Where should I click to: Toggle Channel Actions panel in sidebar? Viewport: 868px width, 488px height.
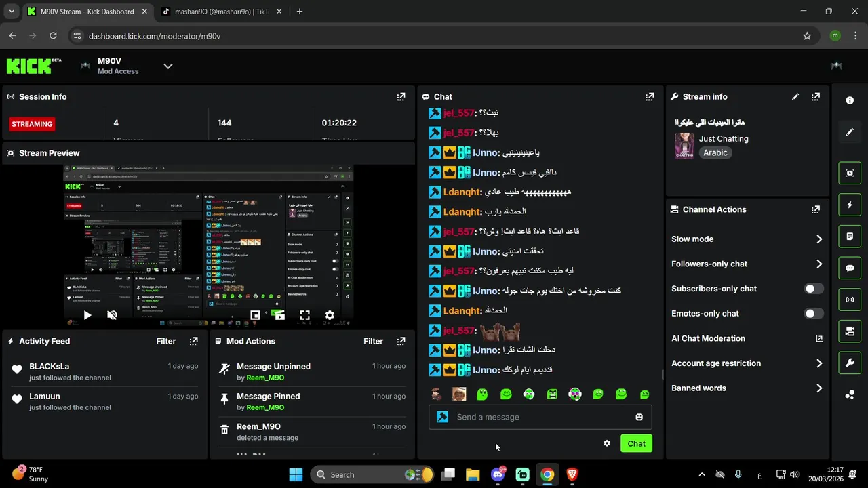pyautogui.click(x=850, y=331)
